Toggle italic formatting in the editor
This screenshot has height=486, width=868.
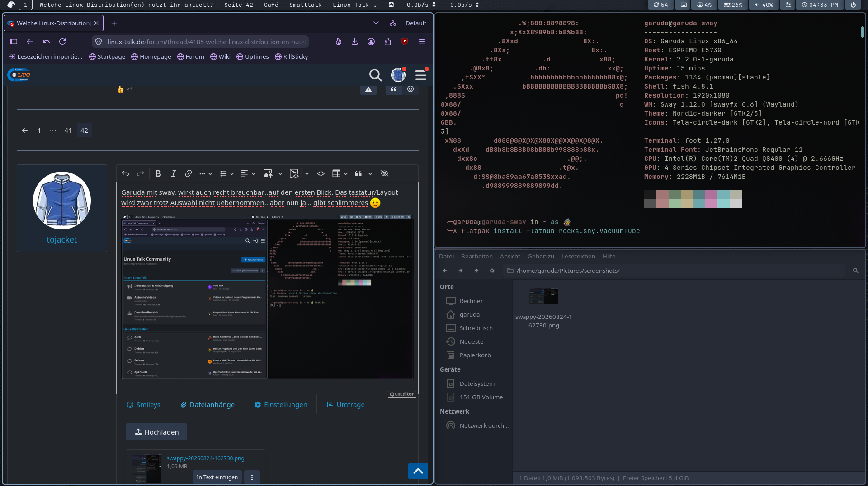(x=173, y=173)
